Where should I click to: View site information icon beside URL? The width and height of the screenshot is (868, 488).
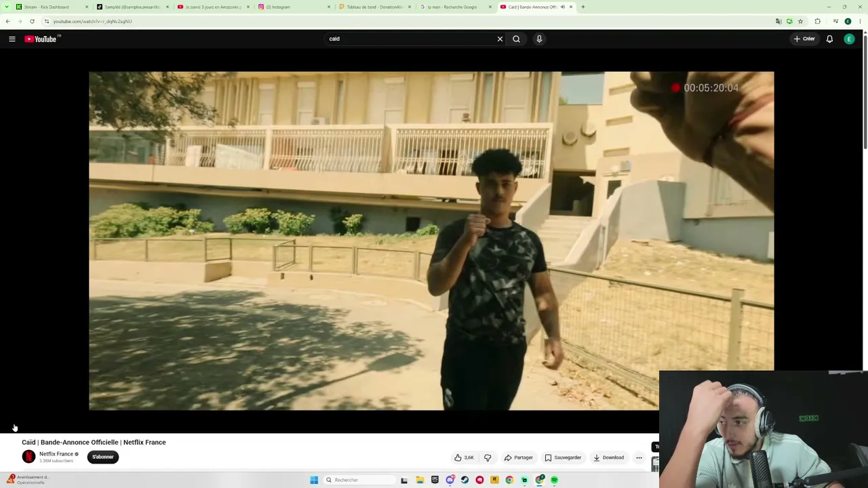[x=47, y=21]
